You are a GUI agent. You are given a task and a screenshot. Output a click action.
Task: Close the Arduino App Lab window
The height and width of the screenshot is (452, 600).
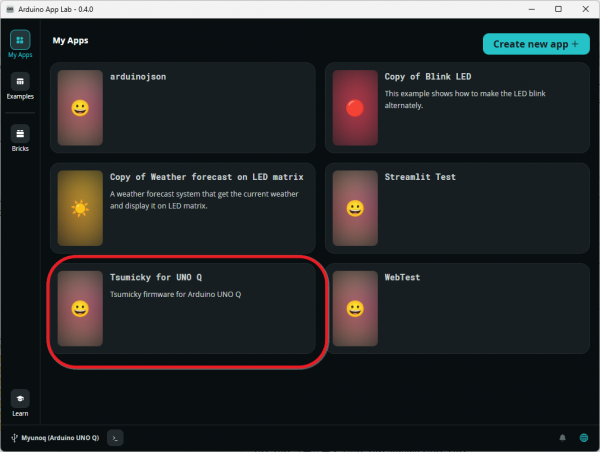585,9
